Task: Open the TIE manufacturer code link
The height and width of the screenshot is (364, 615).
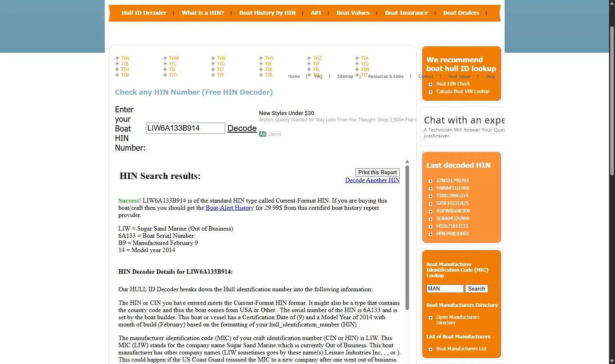Action: point(268,64)
